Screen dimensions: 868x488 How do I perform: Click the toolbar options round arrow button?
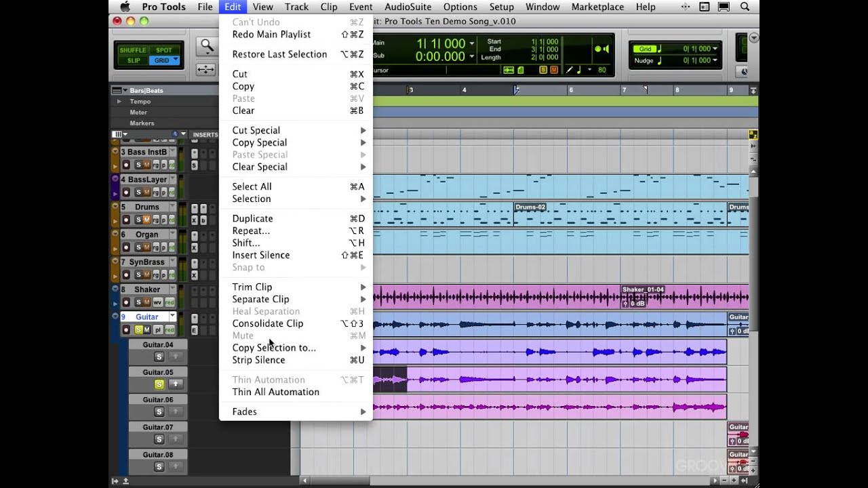(754, 38)
